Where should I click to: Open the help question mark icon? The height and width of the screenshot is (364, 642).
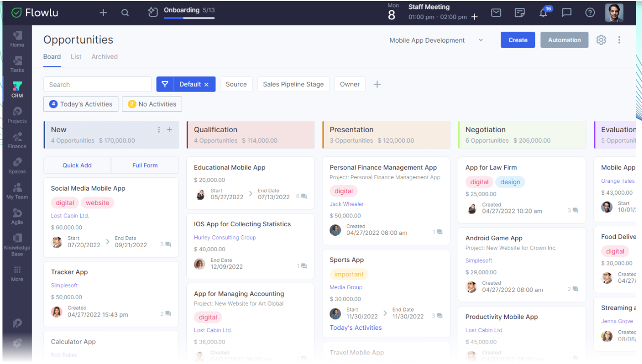click(x=590, y=13)
